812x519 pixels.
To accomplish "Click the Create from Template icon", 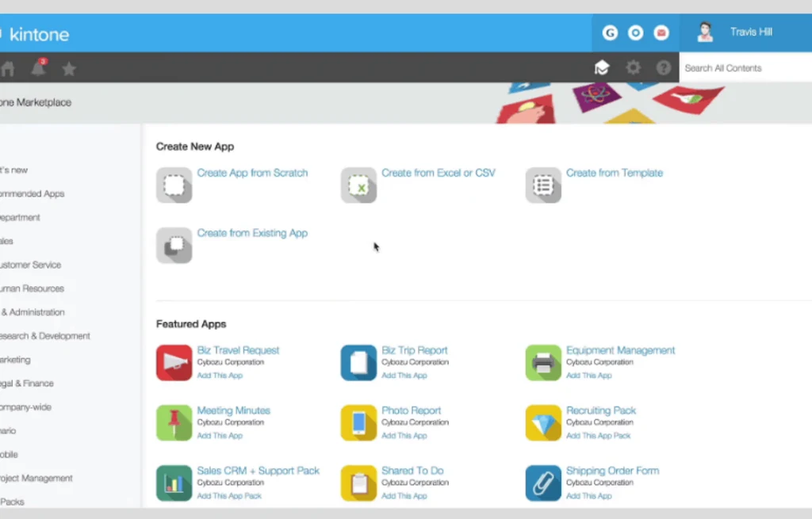I will tap(543, 185).
